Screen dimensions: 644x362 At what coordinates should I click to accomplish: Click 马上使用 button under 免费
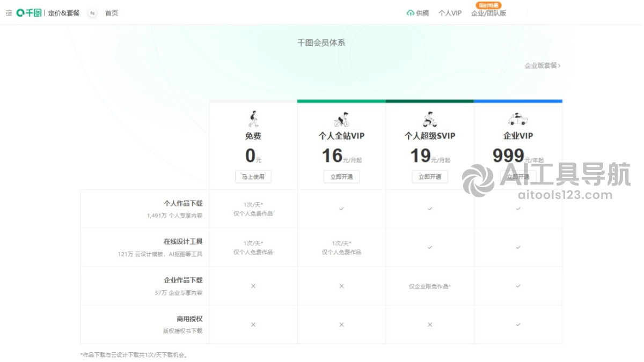click(253, 177)
